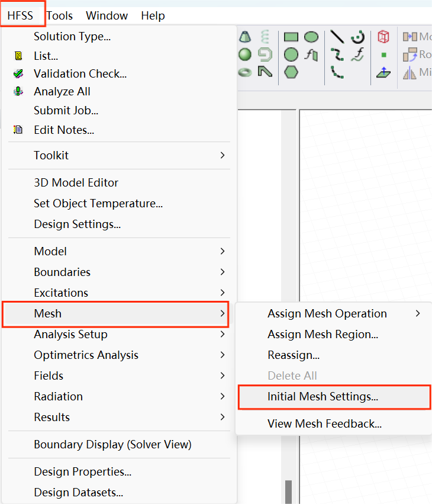Image resolution: width=432 pixels, height=504 pixels.
Task: Select the Draw bondwire tool icon
Action: click(x=265, y=72)
